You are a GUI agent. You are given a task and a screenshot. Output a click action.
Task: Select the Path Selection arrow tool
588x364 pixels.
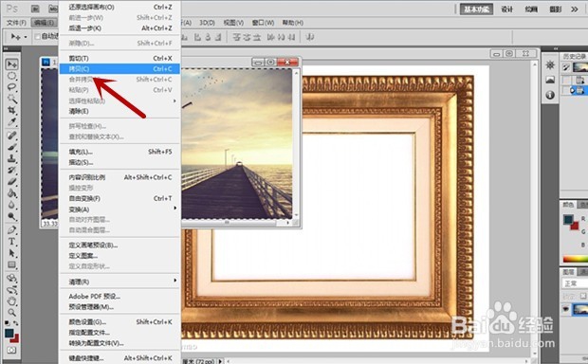pyautogui.click(x=12, y=253)
